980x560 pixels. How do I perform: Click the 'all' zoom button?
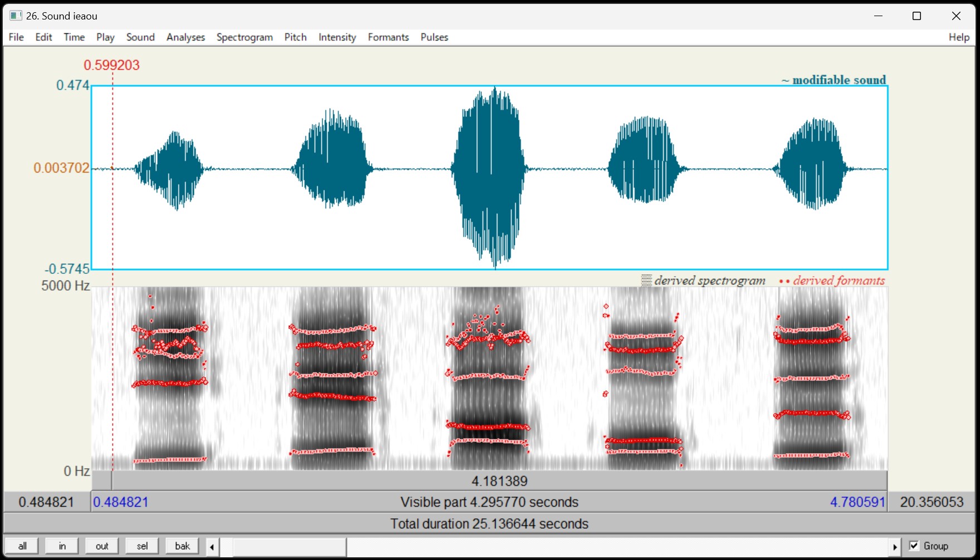pos(22,546)
